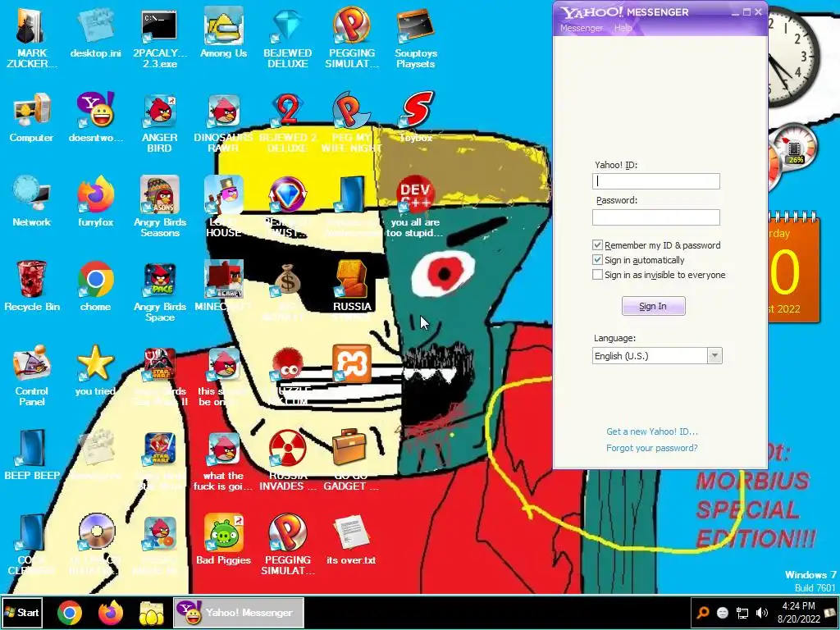Click the Yahoo! Messenger taskbar button

(239, 612)
